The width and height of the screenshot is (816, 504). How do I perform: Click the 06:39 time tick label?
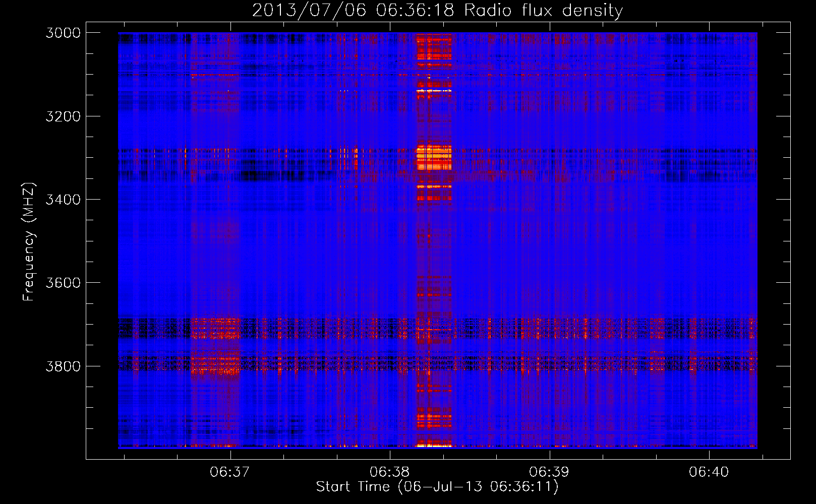tap(549, 472)
